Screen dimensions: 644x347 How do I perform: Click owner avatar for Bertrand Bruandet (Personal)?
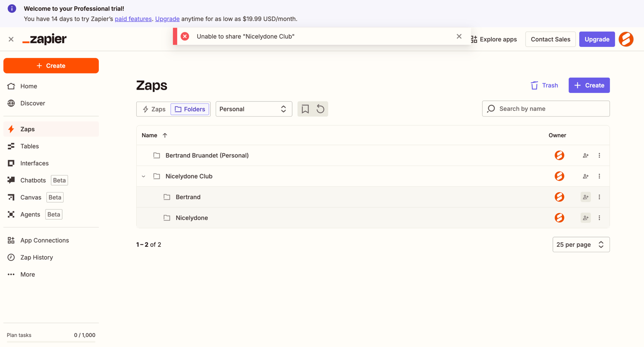click(559, 156)
